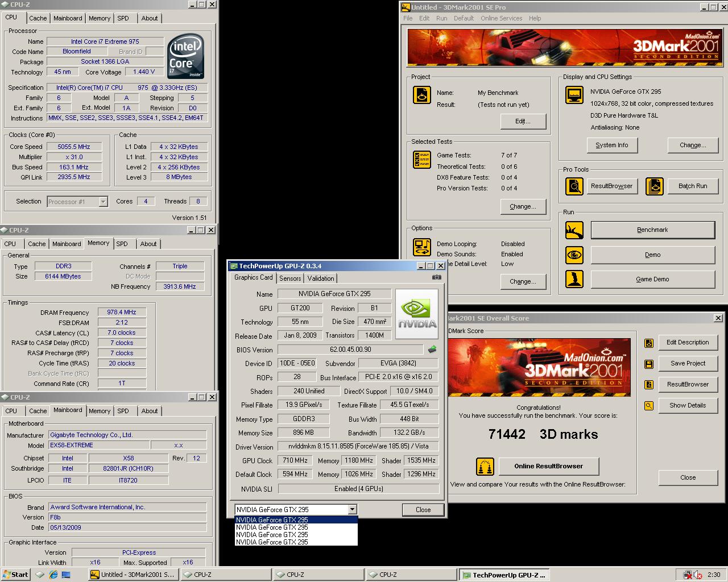This screenshot has width=728, height=582.
Task: Click the Benchmark button
Action: tap(652, 230)
